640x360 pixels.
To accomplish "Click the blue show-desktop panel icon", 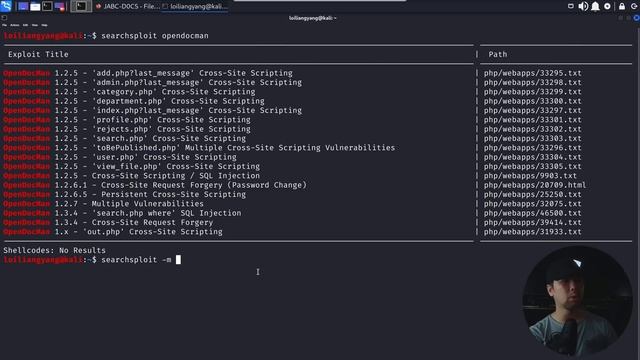I will tap(23, 6).
